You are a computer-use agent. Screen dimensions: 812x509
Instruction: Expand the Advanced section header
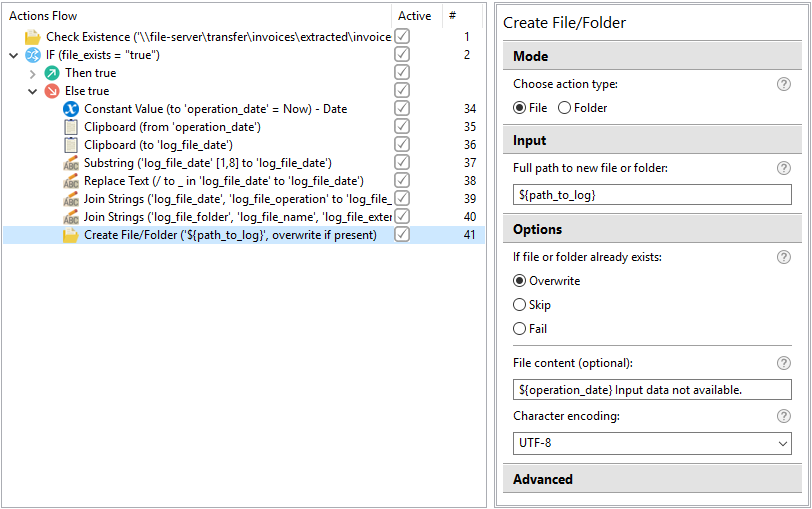click(x=652, y=479)
